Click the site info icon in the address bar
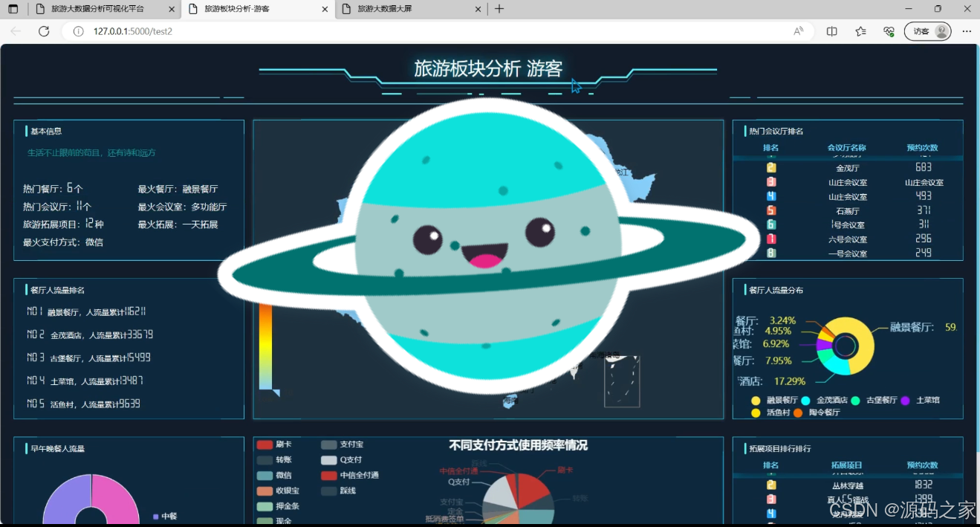The height and width of the screenshot is (527, 980). tap(78, 31)
